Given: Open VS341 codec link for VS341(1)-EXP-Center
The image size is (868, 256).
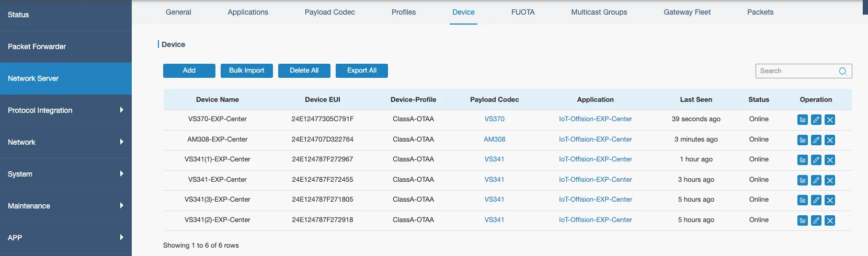Looking at the screenshot, I should [x=495, y=159].
